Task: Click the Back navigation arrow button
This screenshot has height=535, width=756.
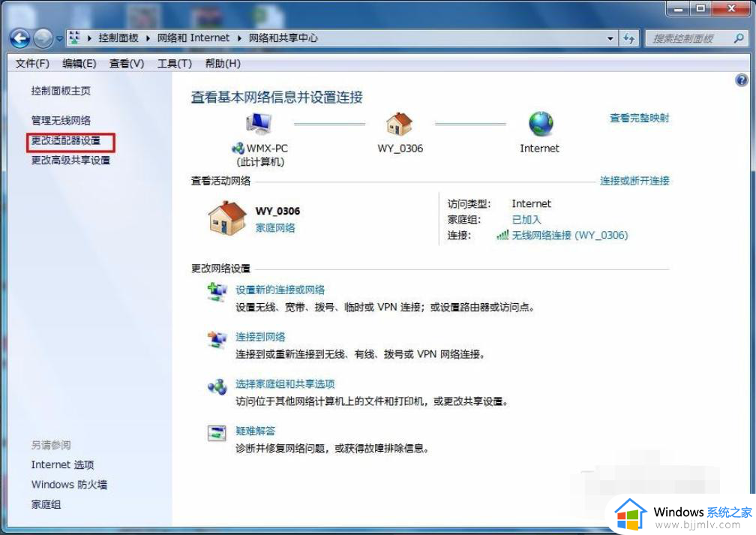Action: [x=20, y=38]
